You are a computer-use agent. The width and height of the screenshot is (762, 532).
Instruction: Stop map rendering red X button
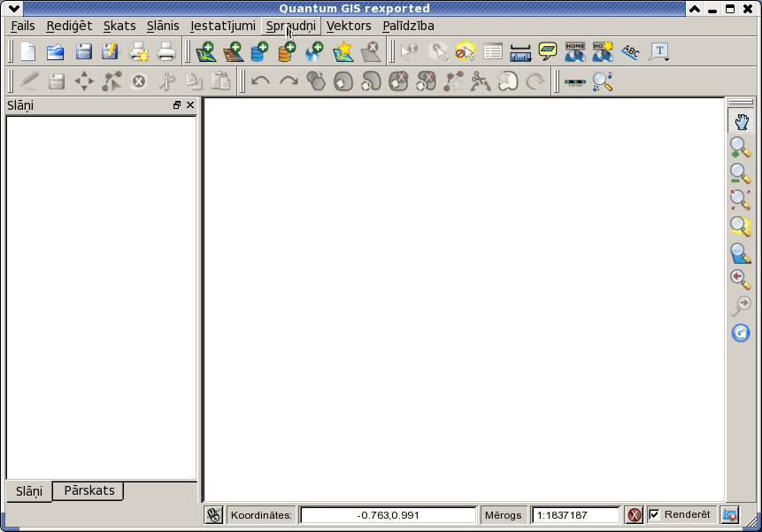click(x=635, y=514)
